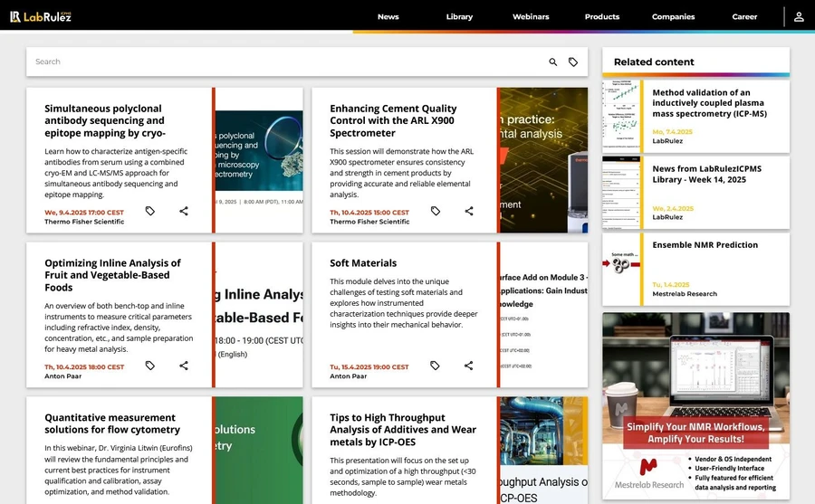Screen dimensions: 815x504
Task: Click LabRulez under Method validation article
Action: 667,141
